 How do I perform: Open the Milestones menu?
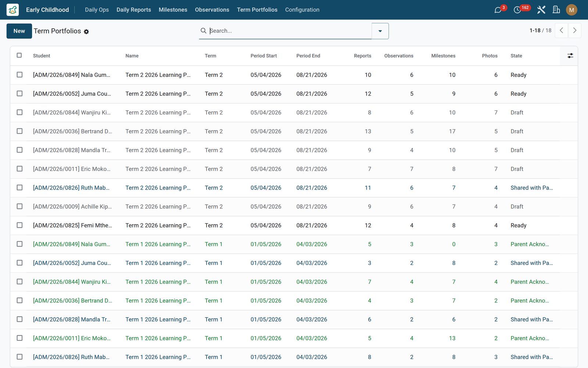173,10
